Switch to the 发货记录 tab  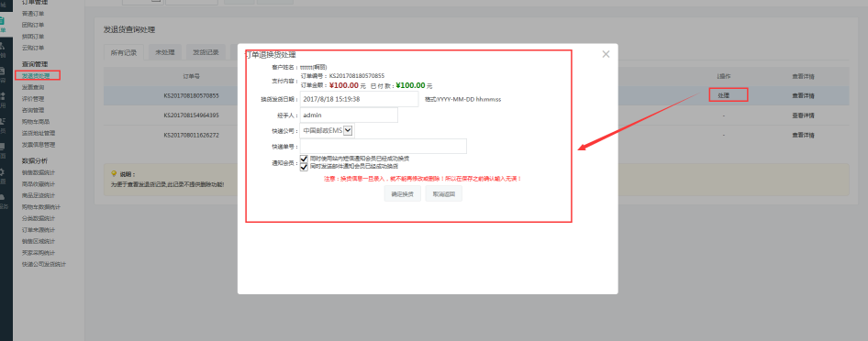[206, 52]
